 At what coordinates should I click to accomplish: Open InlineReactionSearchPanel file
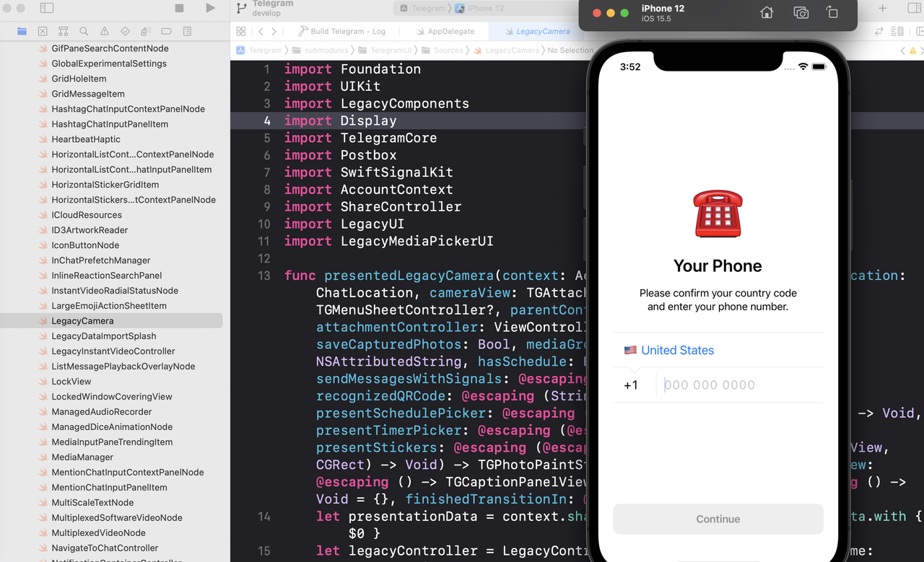click(107, 276)
